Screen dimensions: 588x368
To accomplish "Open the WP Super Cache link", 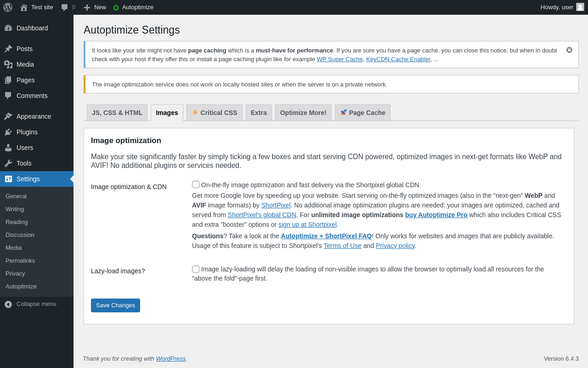I will 339,59.
